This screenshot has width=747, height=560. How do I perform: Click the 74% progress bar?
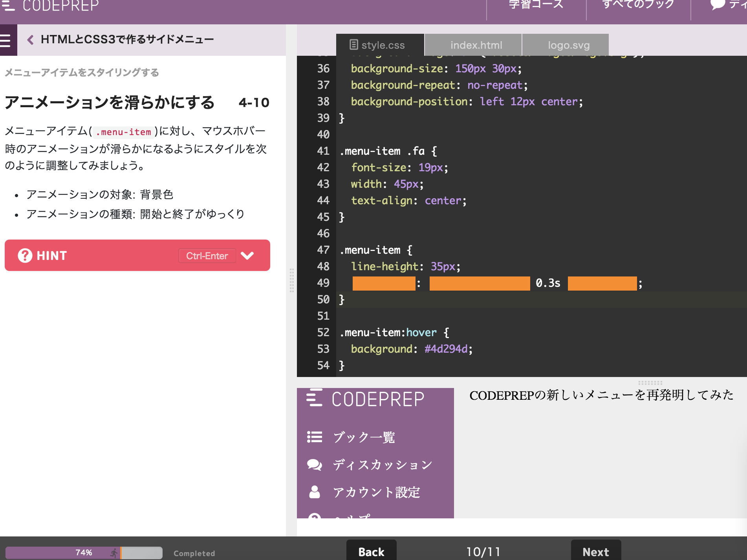84,553
